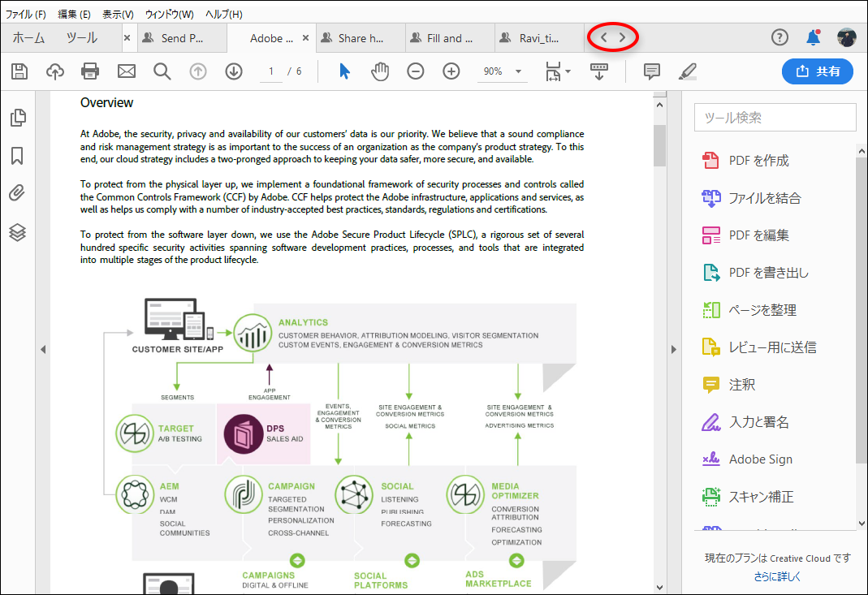Select the ページを整理 tool
The height and width of the screenshot is (595, 868).
749,310
